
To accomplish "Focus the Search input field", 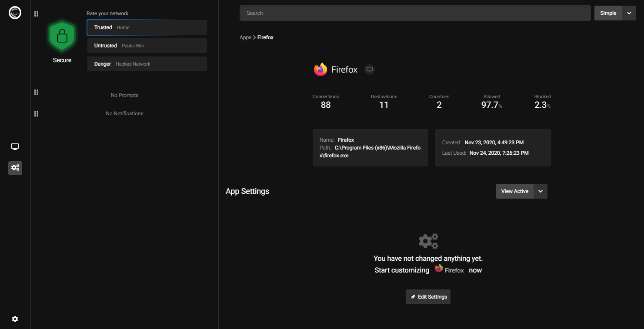I will pyautogui.click(x=415, y=13).
